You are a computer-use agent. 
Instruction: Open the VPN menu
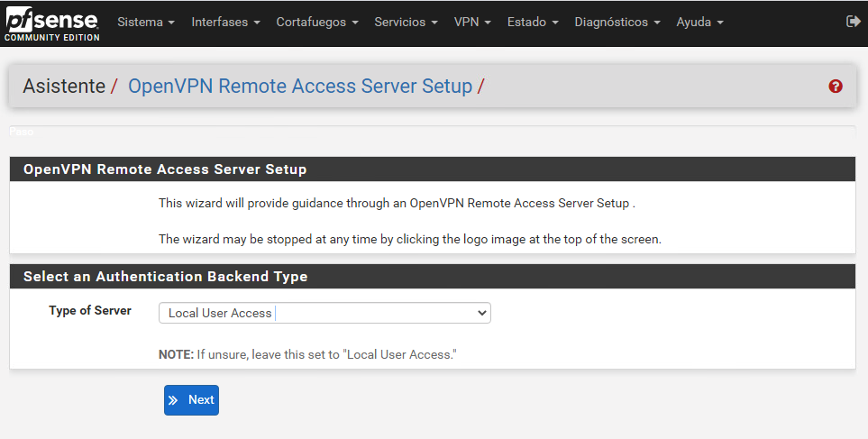(472, 22)
